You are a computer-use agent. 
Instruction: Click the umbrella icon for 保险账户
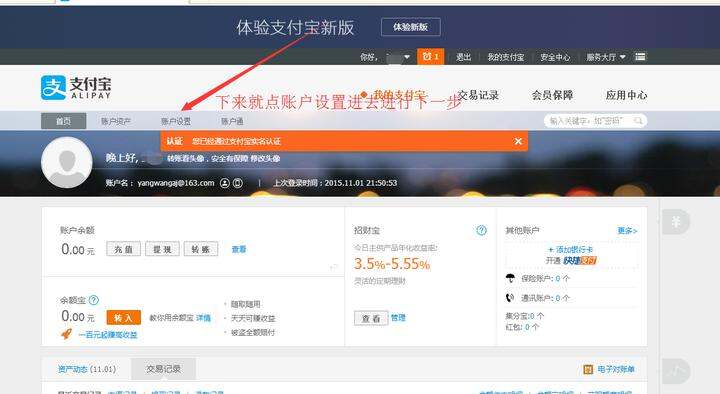click(x=510, y=278)
